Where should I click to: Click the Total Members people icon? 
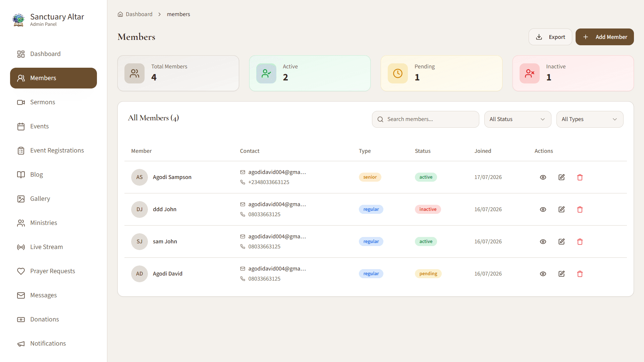point(135,73)
